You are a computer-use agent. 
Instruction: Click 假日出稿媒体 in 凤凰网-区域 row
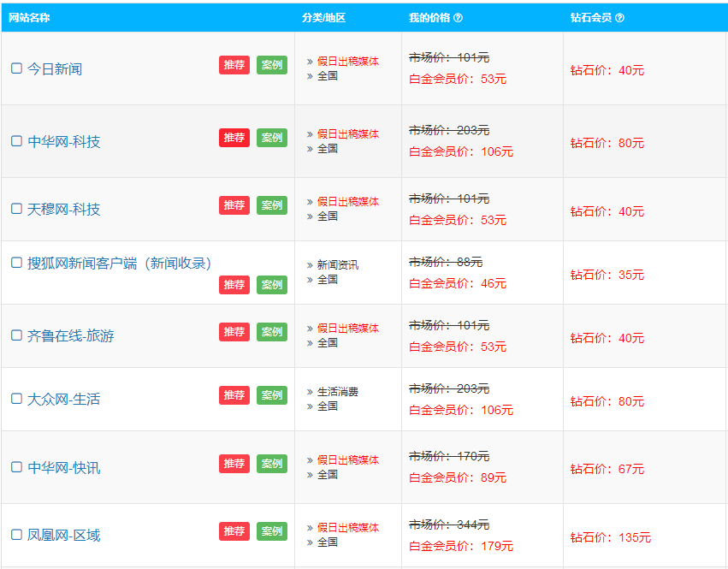coord(348,528)
